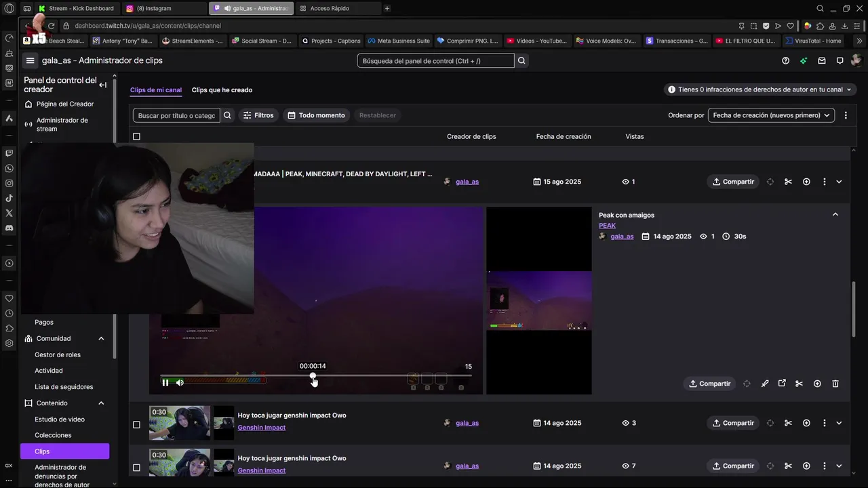Expand details of Genshin clip with 3 views

tap(839, 423)
